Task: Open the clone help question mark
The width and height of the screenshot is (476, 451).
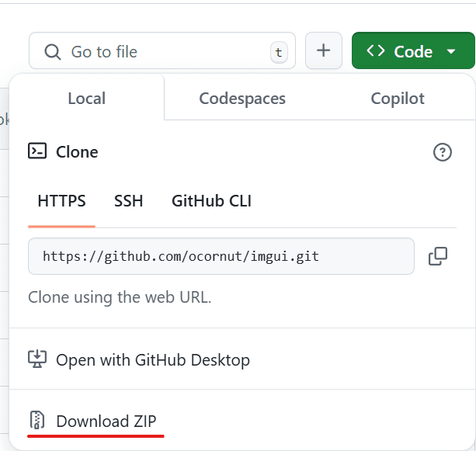Action: 443,152
